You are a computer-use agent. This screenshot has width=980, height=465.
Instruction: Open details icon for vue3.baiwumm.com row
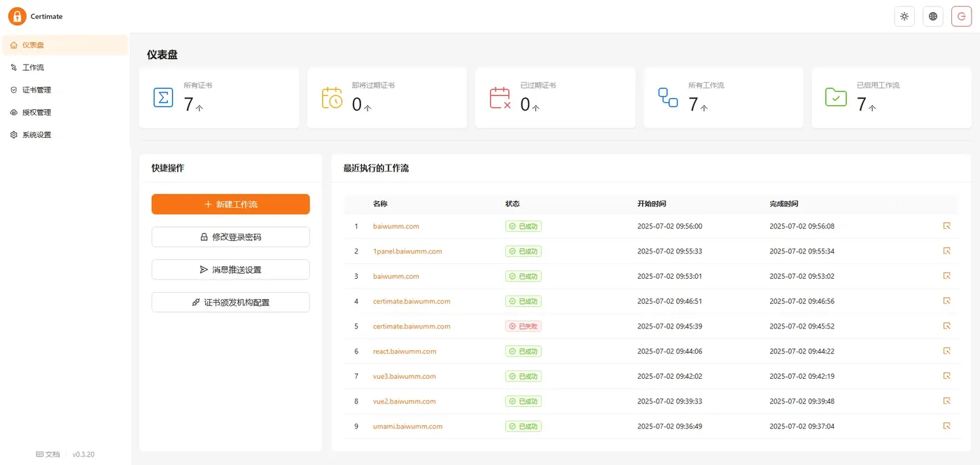[946, 376]
